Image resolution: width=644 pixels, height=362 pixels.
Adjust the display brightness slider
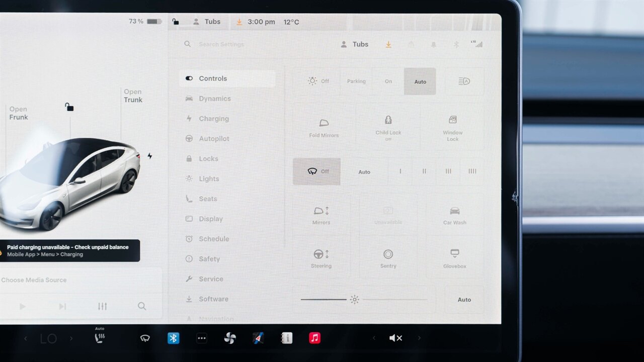click(x=354, y=300)
